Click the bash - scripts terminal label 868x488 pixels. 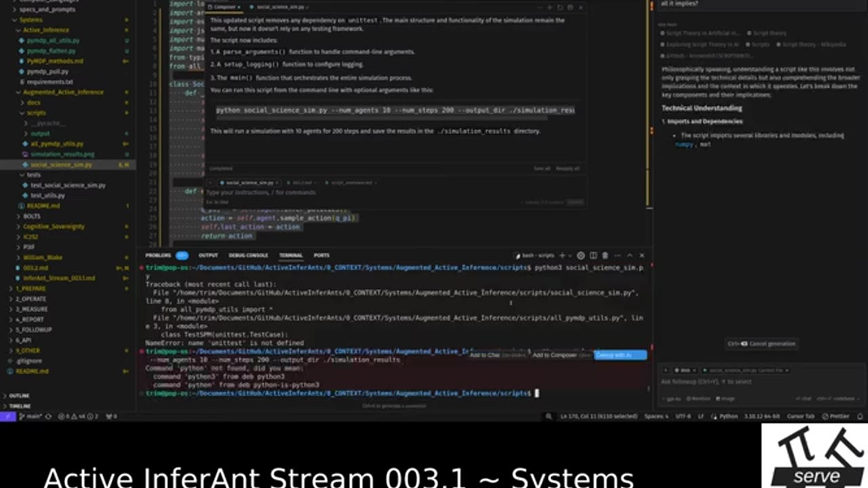tap(536, 256)
